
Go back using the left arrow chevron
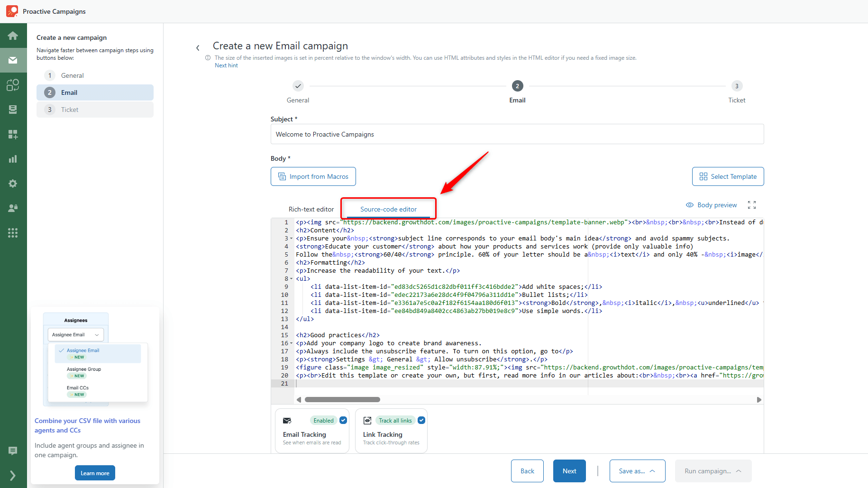[198, 48]
